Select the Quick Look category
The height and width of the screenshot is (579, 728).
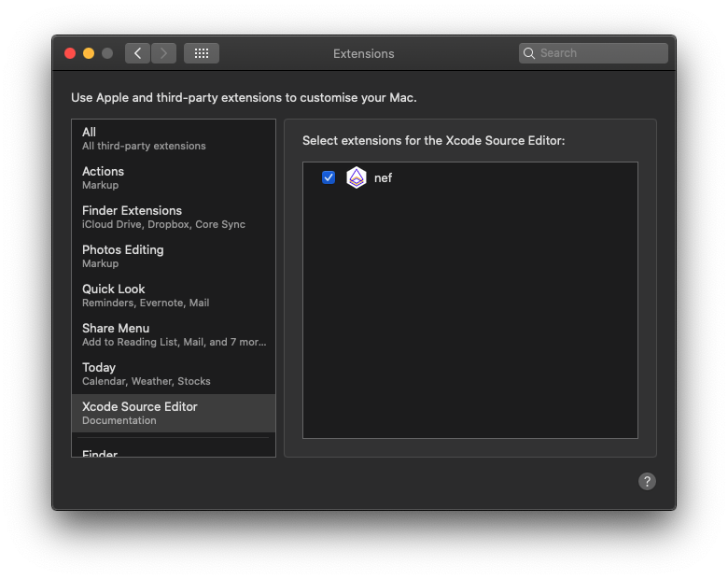[174, 295]
